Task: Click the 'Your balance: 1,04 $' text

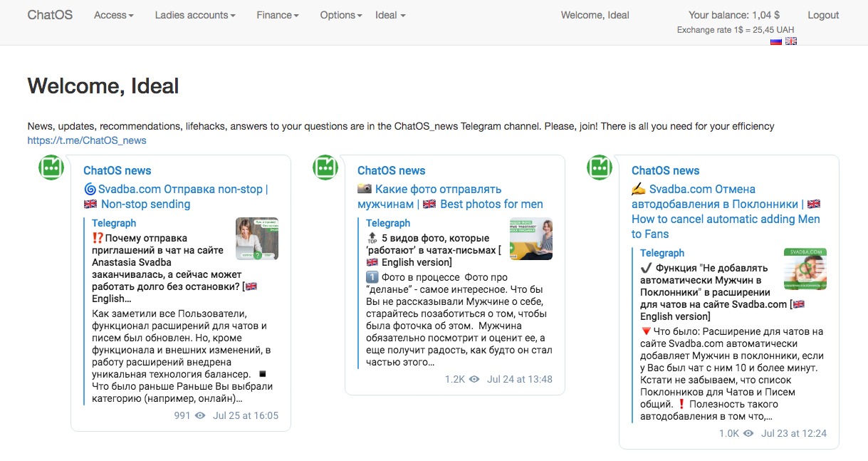Action: pos(734,15)
